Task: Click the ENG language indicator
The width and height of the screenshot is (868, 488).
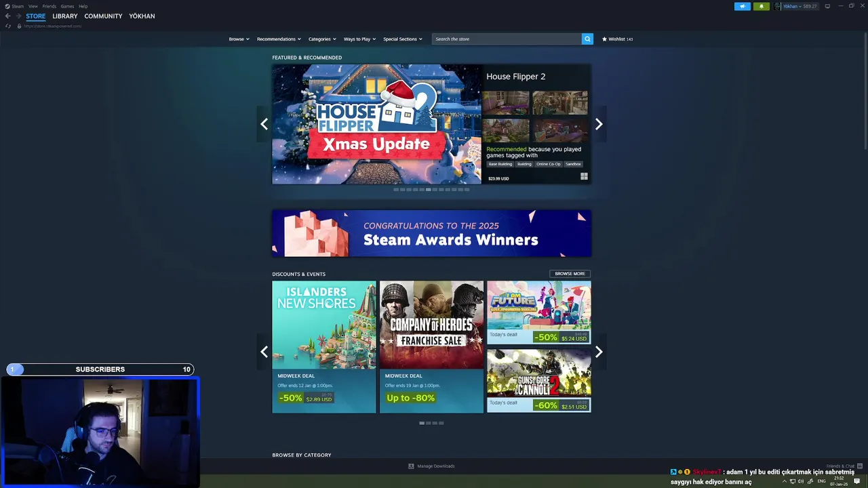Action: click(x=822, y=481)
